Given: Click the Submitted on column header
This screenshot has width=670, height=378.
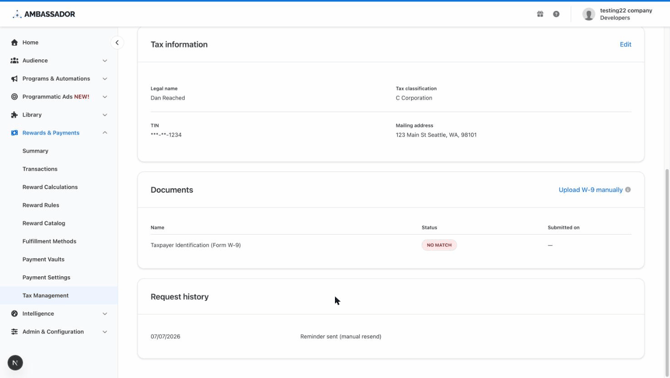Looking at the screenshot, I should 564,228.
